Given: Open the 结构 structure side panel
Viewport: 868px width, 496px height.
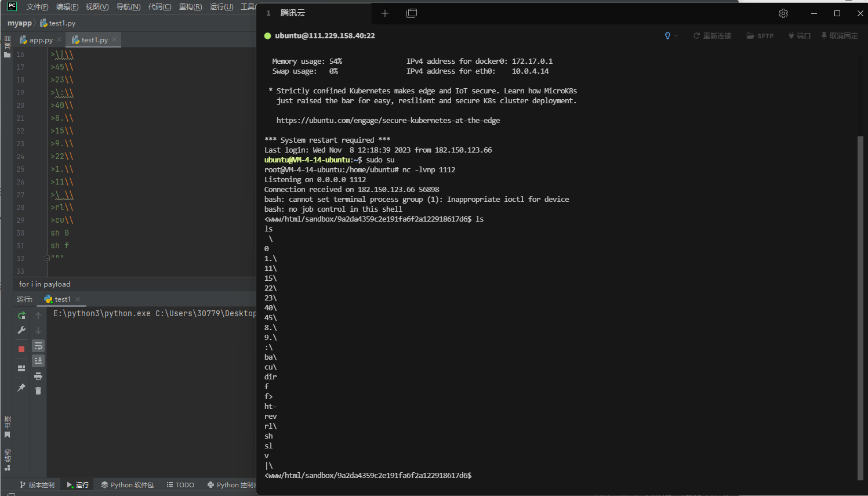Looking at the screenshot, I should [7, 459].
